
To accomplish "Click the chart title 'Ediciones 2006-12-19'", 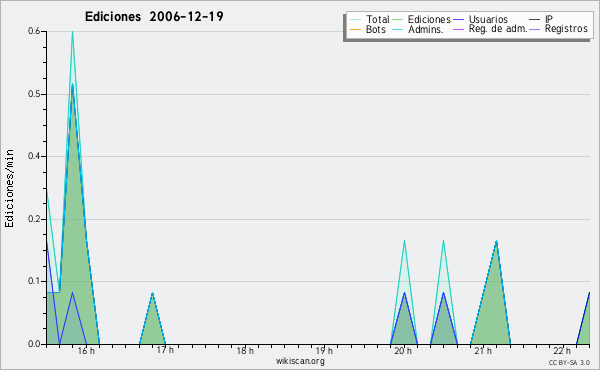I will tap(154, 17).
